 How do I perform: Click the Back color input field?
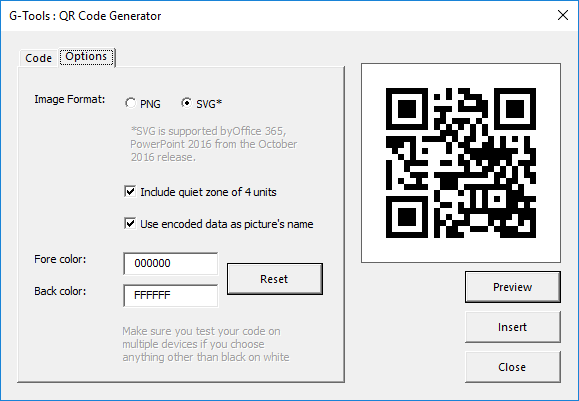(x=171, y=295)
